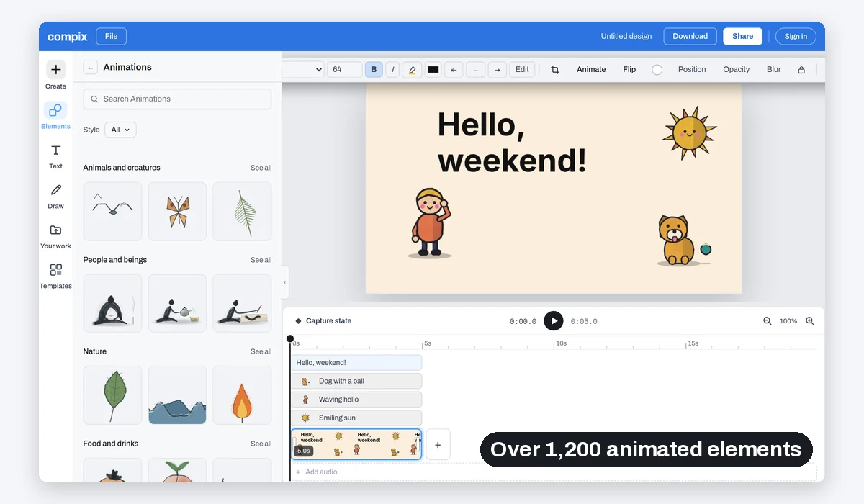Click the compix logo

pos(68,36)
